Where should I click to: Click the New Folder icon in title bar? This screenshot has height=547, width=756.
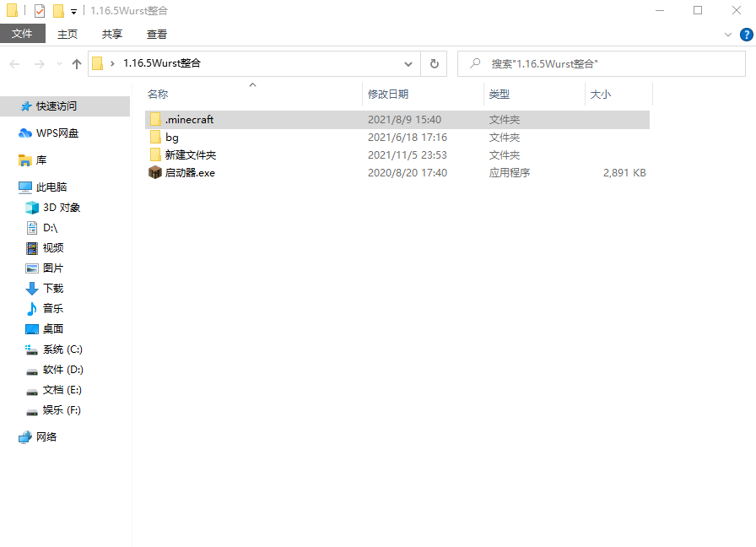58,11
